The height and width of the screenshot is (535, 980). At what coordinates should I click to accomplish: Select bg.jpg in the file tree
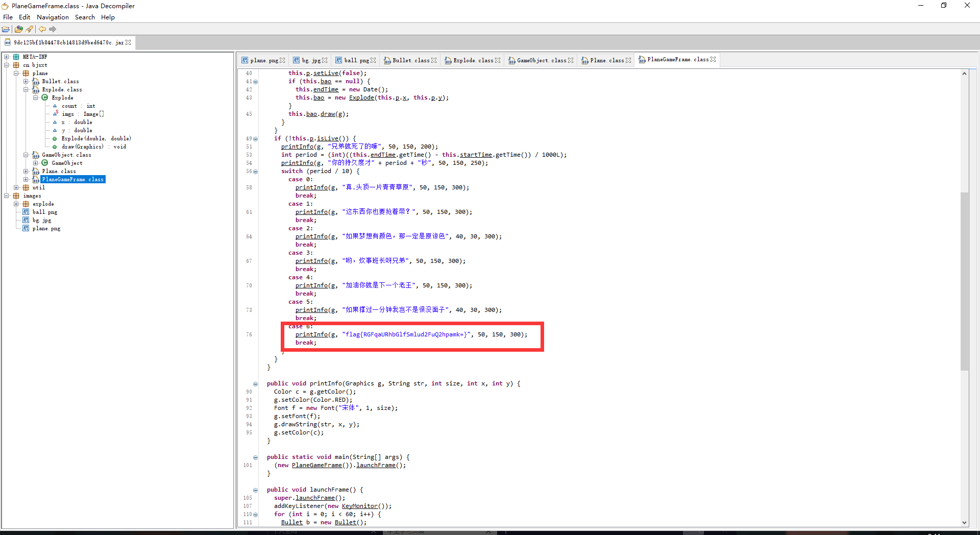42,220
